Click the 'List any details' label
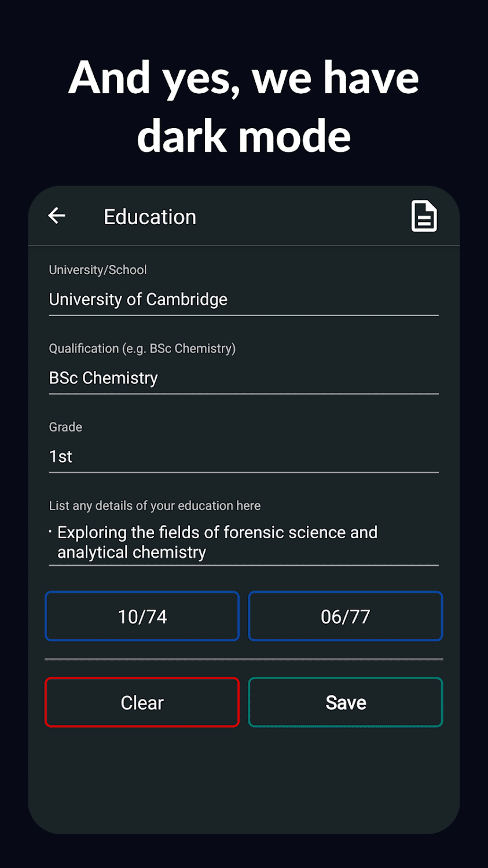The height and width of the screenshot is (868, 488). click(x=155, y=506)
